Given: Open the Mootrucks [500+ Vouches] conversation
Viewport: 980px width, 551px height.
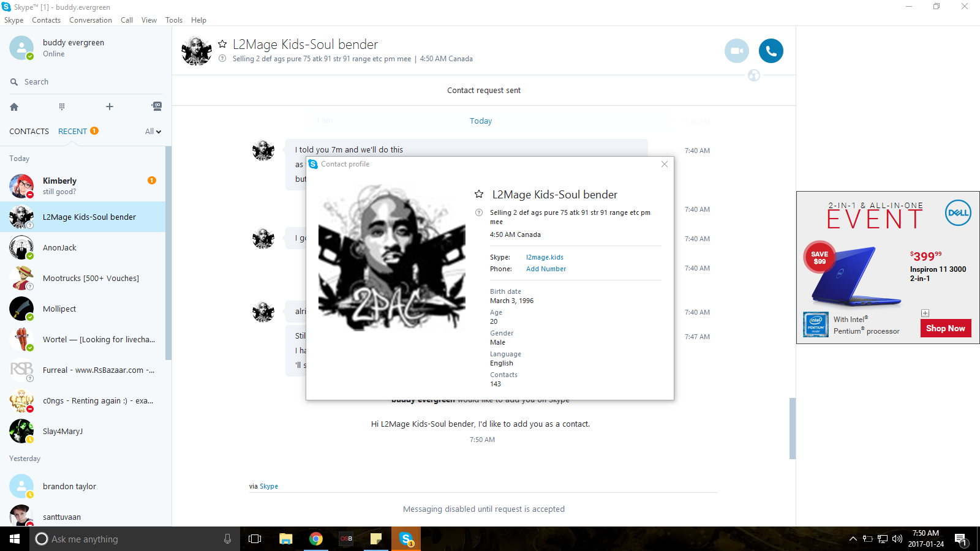Looking at the screenshot, I should pos(83,278).
